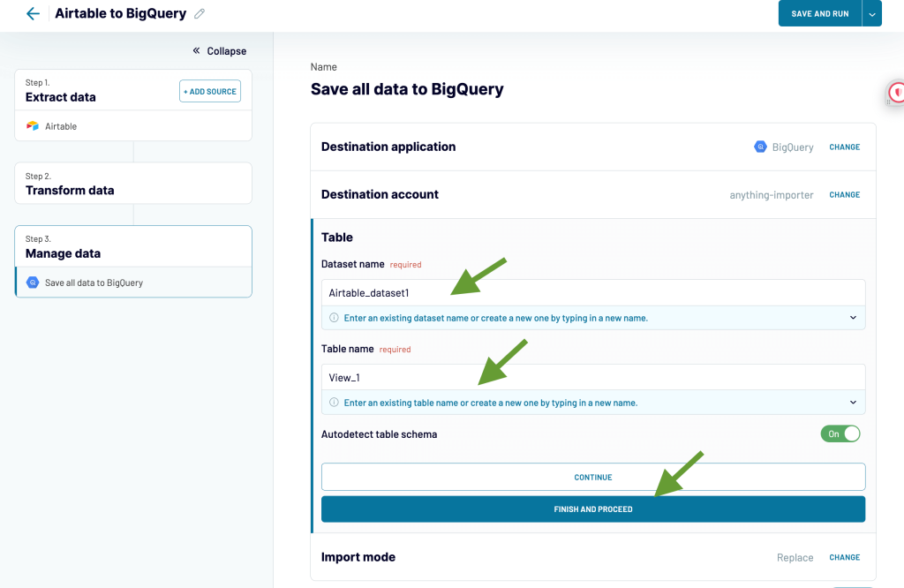
Task: Click the Import mode section title
Action: click(x=358, y=557)
